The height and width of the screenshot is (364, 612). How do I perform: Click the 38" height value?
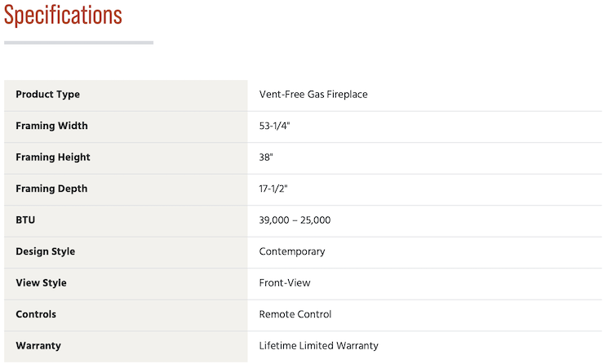266,158
